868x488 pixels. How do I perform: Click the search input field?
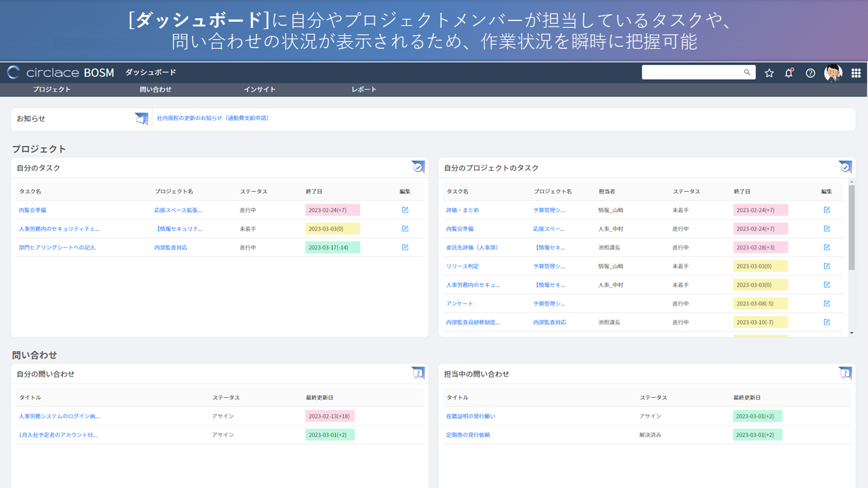[692, 73]
